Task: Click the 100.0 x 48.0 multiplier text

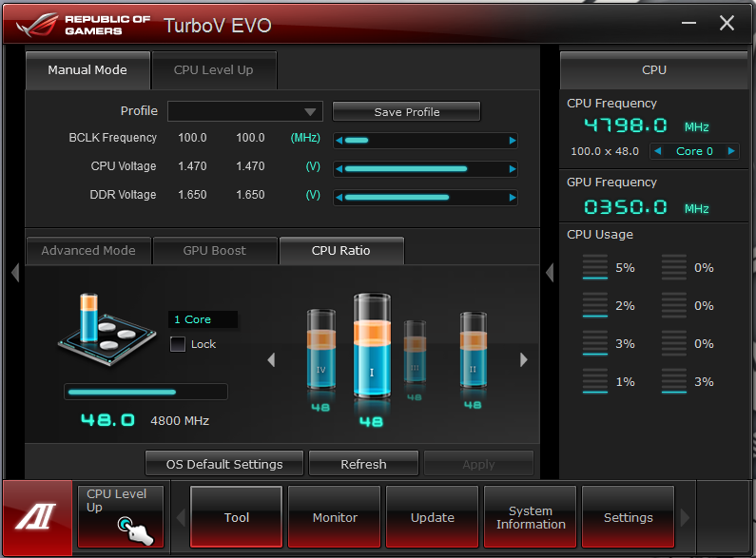Action: coord(605,151)
